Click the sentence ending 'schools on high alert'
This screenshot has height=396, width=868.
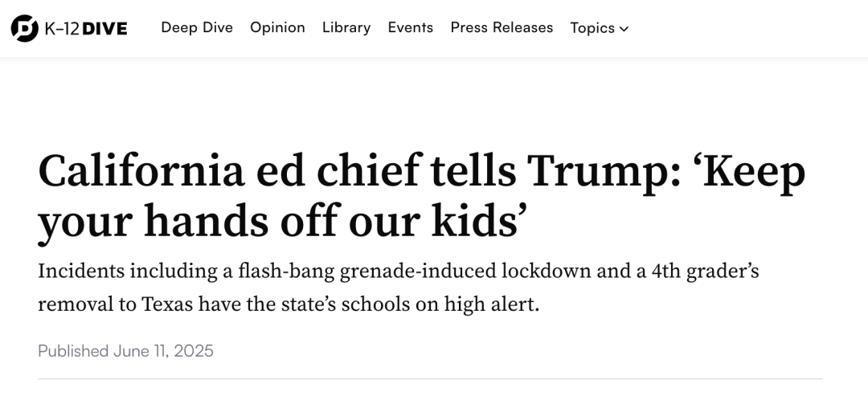289,304
